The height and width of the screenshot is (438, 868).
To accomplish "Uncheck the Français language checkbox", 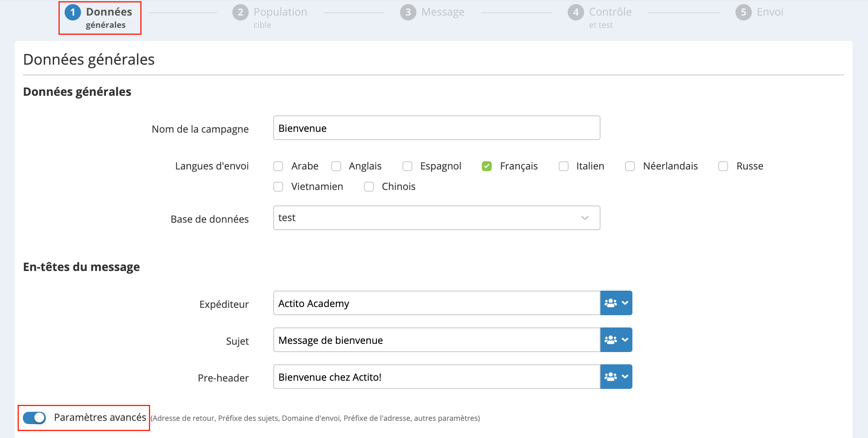I will click(487, 166).
